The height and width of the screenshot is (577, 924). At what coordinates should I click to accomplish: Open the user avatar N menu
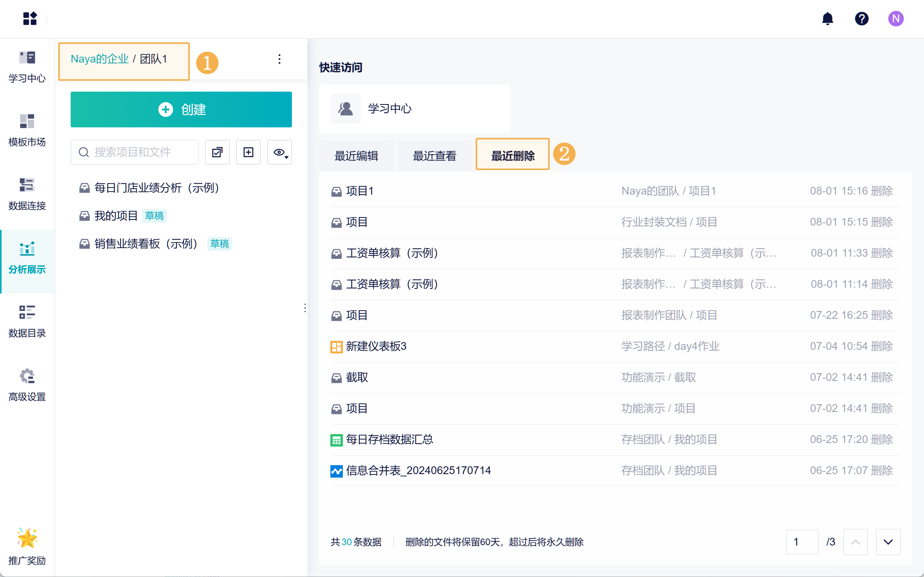click(895, 19)
